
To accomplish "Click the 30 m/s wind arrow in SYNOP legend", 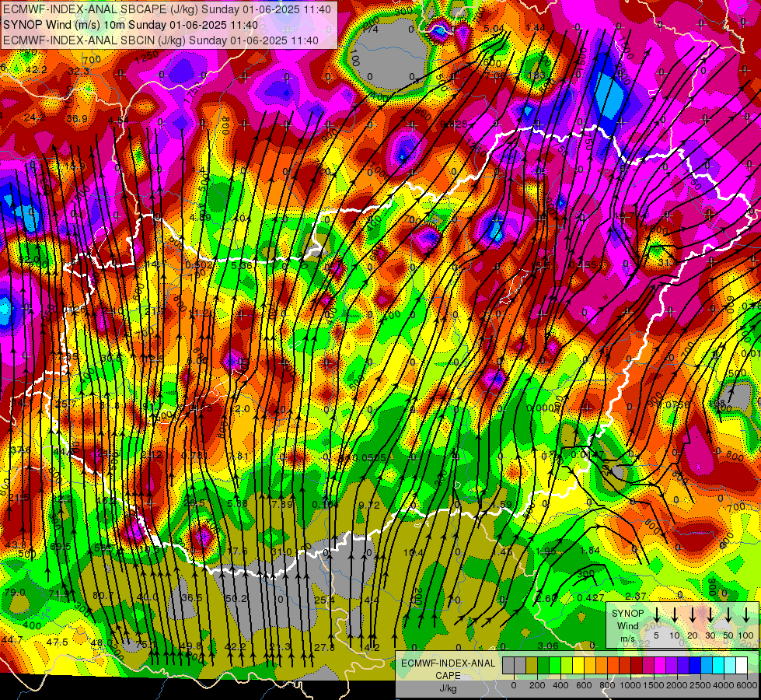I will (710, 615).
